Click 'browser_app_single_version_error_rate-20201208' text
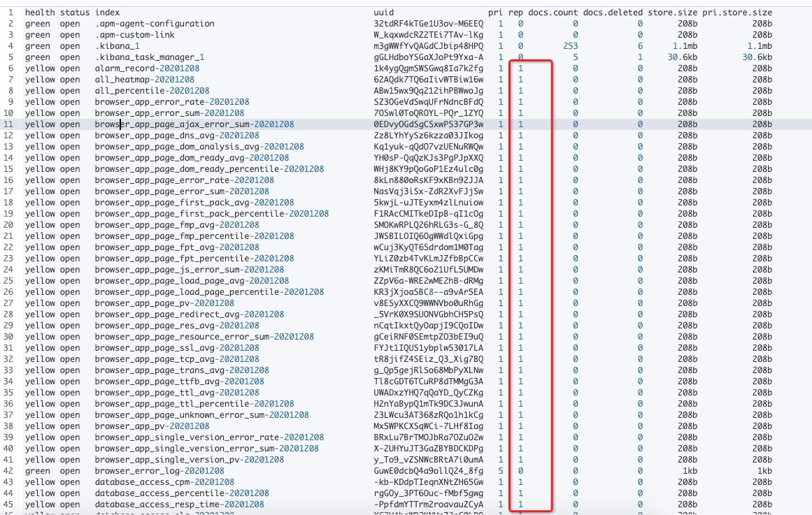This screenshot has width=812, height=515. point(209,437)
